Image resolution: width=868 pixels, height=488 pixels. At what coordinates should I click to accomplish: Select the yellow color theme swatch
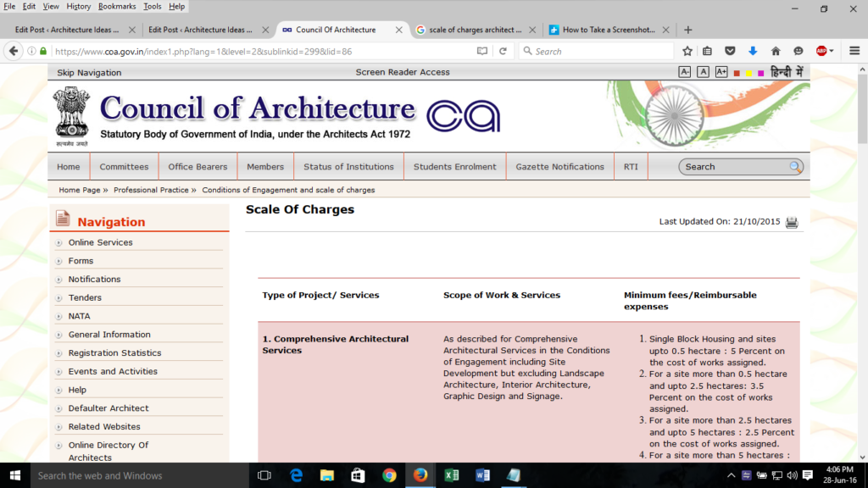point(749,73)
